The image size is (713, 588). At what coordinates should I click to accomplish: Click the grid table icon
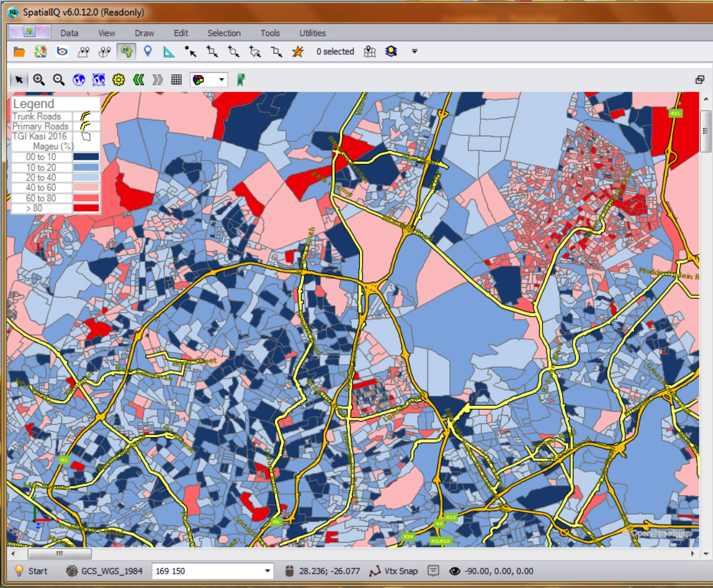click(176, 80)
